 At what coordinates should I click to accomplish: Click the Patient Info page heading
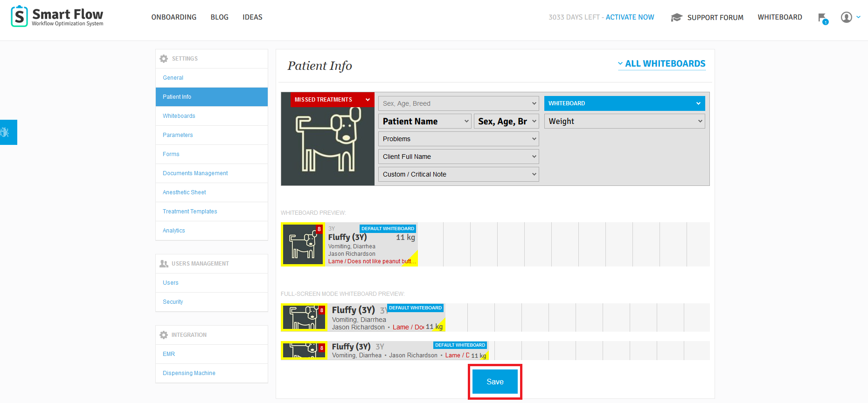pos(319,66)
